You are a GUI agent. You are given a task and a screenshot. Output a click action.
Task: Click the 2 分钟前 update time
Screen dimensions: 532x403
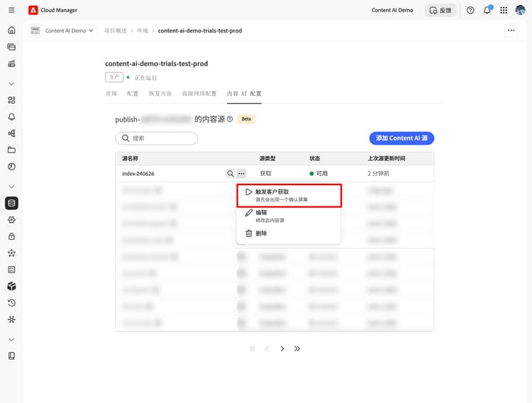point(378,174)
